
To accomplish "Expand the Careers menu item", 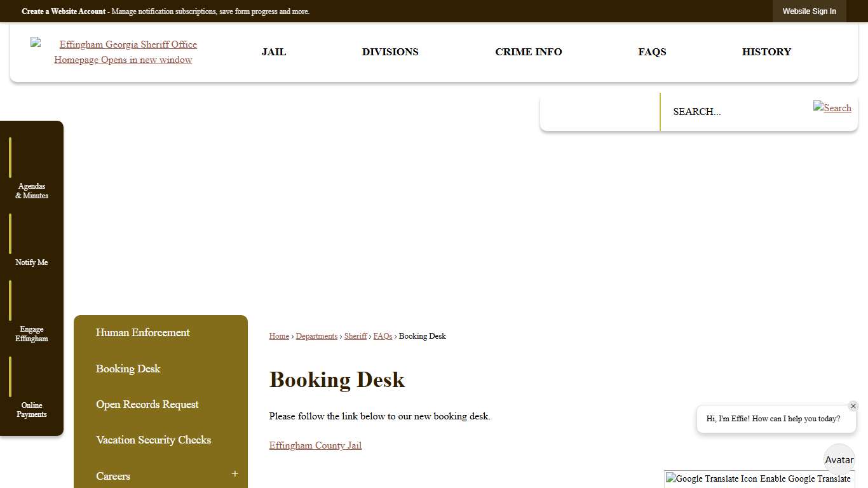I will pyautogui.click(x=234, y=474).
